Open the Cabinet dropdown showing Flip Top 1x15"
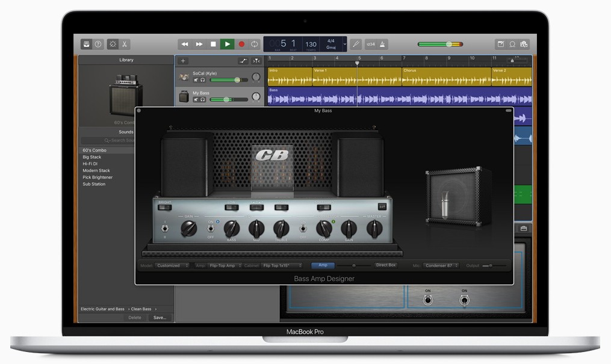The height and width of the screenshot is (364, 611). tap(282, 265)
